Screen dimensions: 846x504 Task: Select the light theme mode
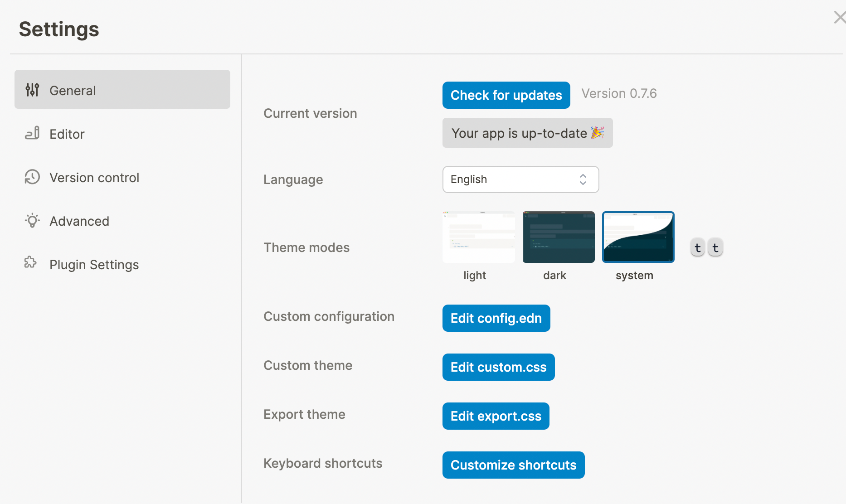coord(478,237)
